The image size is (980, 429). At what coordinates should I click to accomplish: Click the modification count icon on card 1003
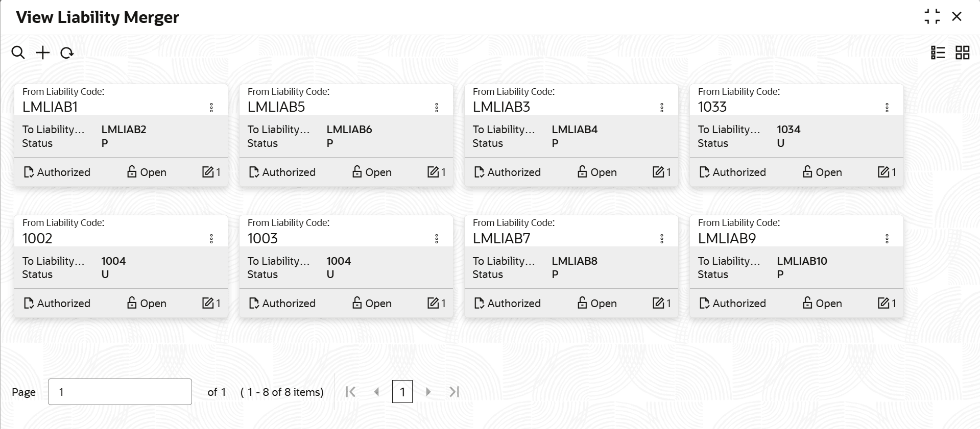coord(433,303)
